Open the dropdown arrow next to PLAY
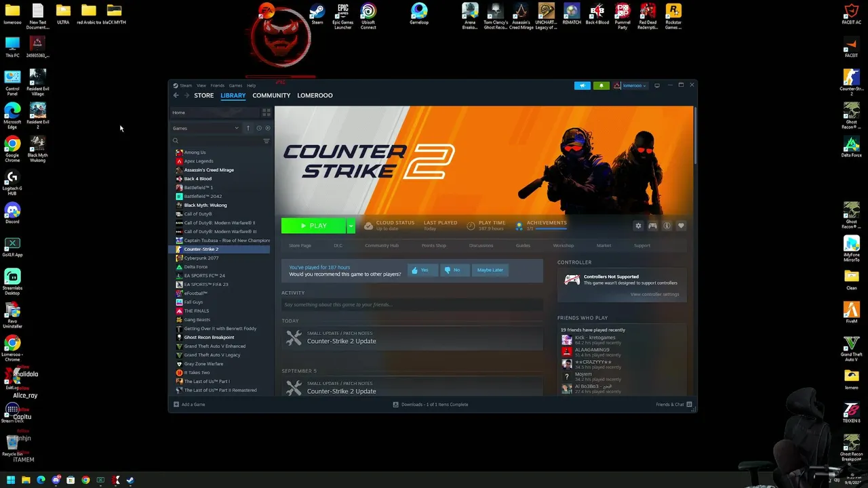Image resolution: width=868 pixels, height=488 pixels. coord(351,226)
